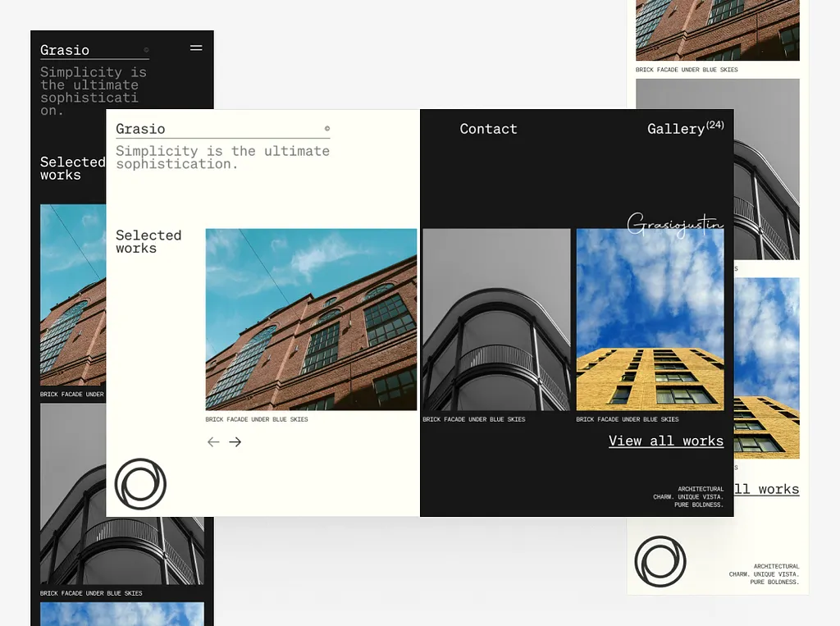Click the "View all works" link in desktop layout
Viewport: 840px width, 626px height.
click(x=665, y=441)
